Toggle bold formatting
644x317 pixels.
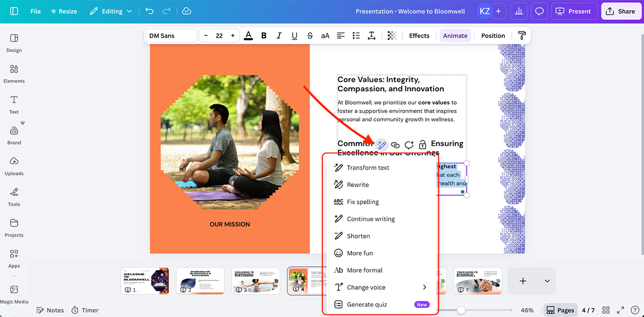[x=264, y=35]
